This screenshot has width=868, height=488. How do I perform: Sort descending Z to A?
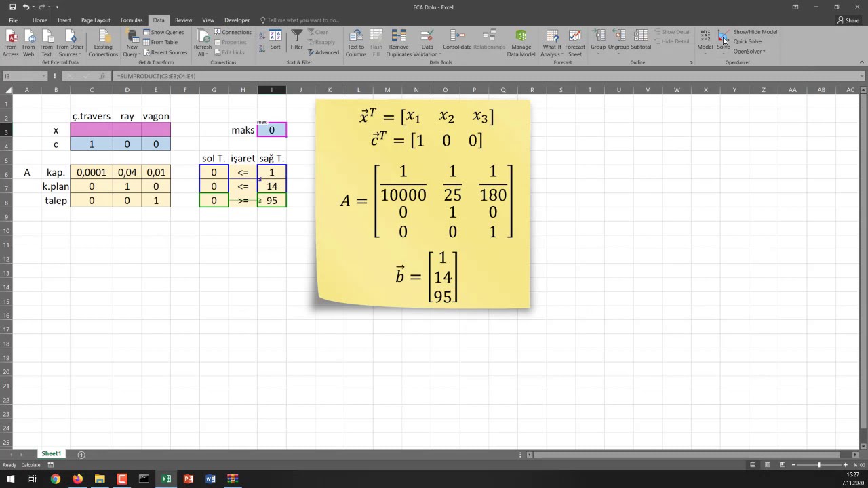[x=261, y=47]
